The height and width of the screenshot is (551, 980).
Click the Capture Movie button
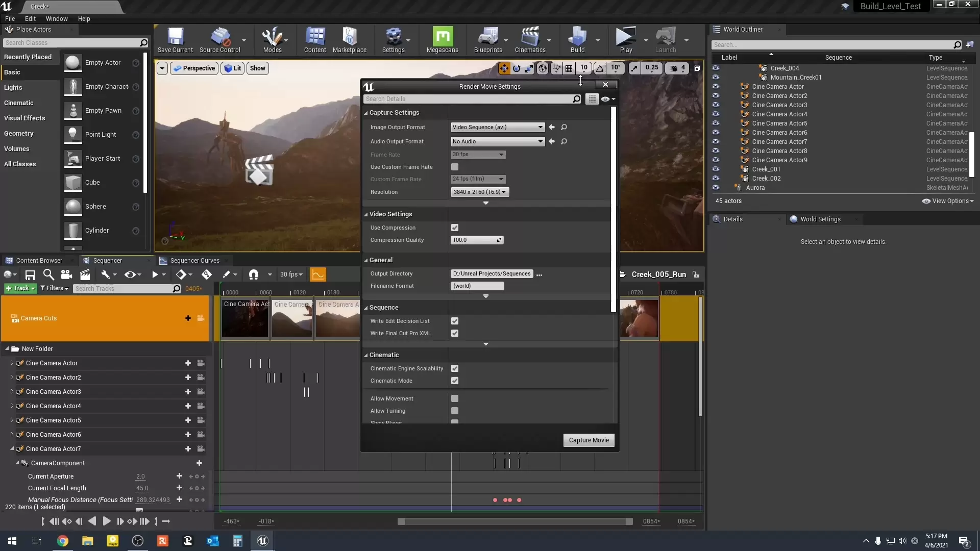pos(589,440)
